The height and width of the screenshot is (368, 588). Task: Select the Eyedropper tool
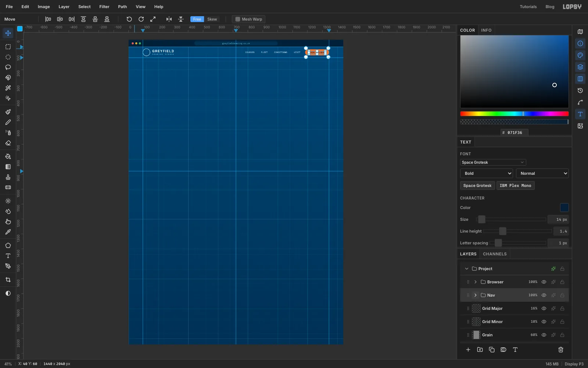tap(8, 232)
